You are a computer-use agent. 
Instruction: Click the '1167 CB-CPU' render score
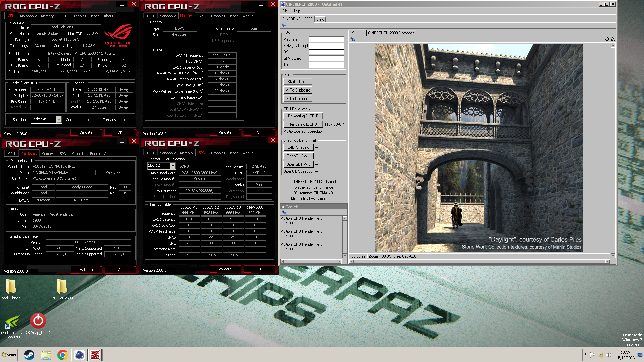tap(334, 124)
